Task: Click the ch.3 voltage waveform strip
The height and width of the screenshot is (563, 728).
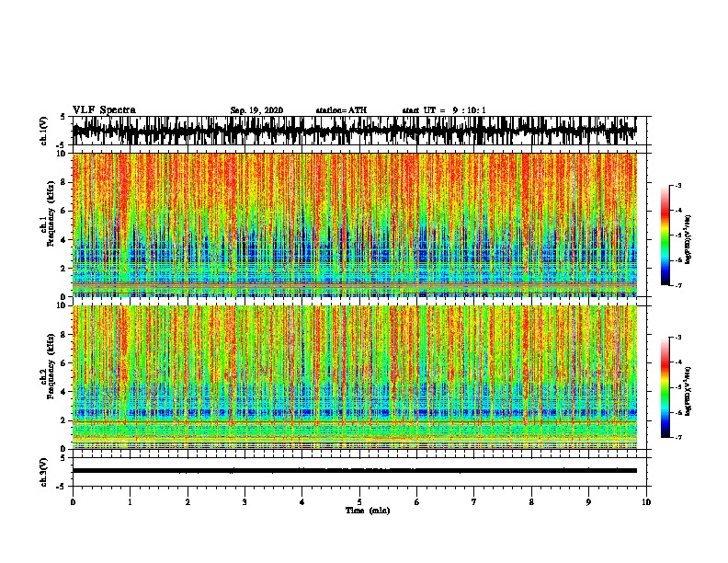Action: click(x=354, y=471)
